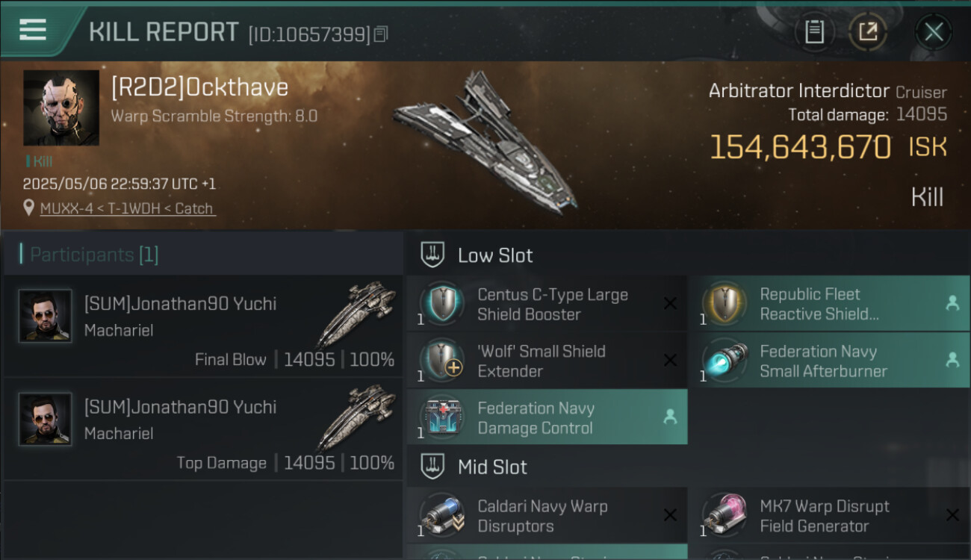Image resolution: width=971 pixels, height=560 pixels.
Task: Click the Top Damage participant portrait
Action: point(45,420)
